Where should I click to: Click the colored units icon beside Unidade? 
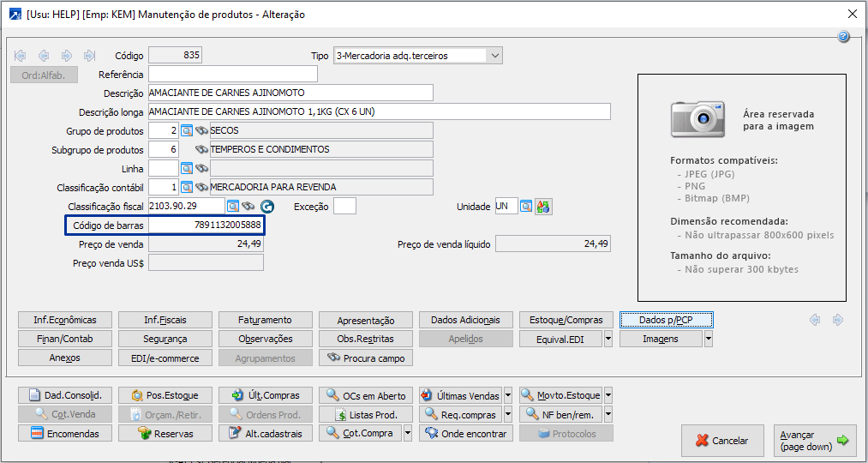coord(542,207)
